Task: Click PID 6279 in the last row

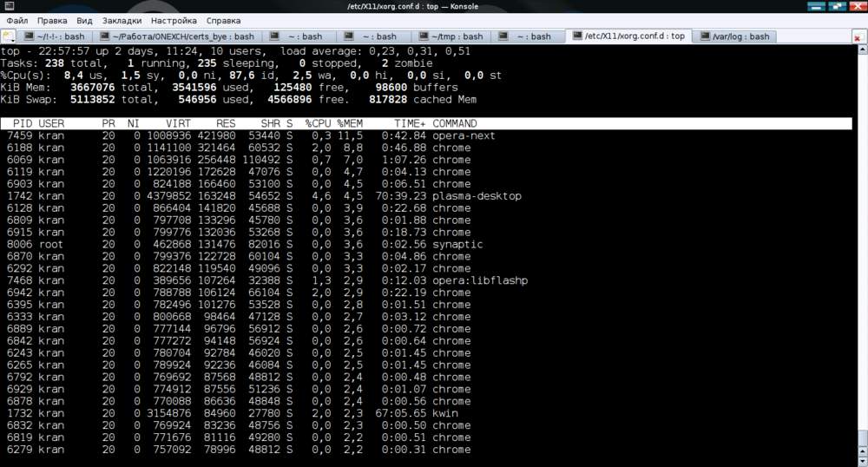Action: [x=20, y=450]
